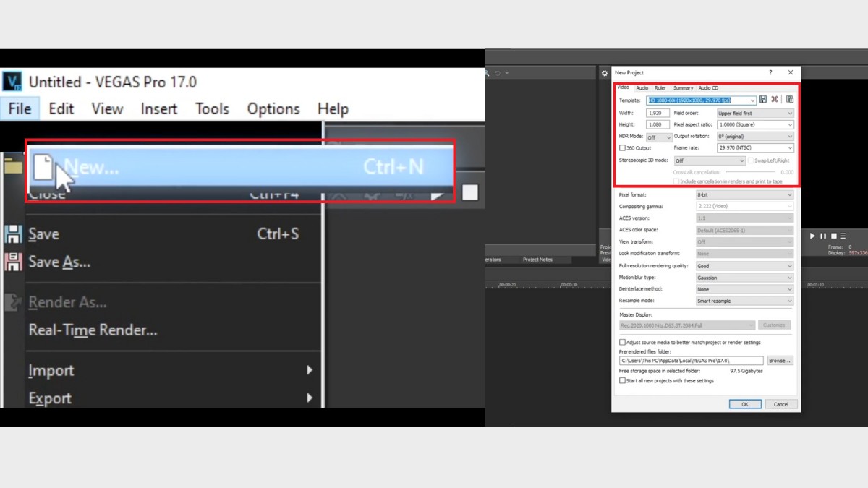Click the red X Delete Template icon
This screenshot has width=868, height=488.
pos(775,100)
